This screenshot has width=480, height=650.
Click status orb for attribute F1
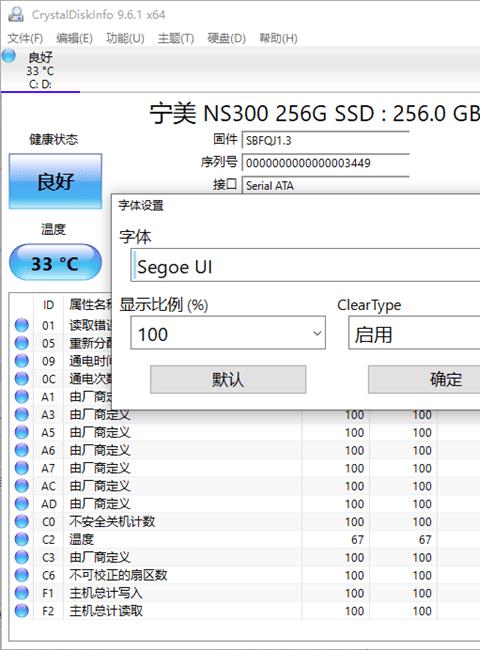pyautogui.click(x=22, y=592)
